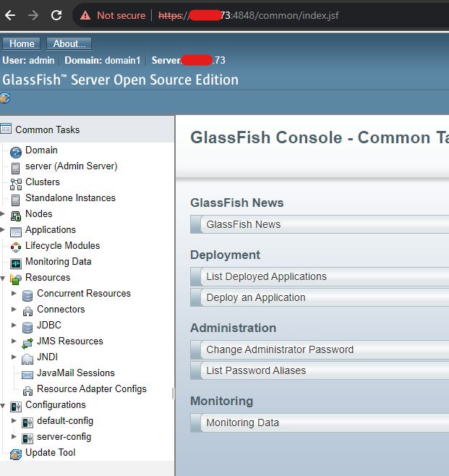The height and width of the screenshot is (476, 449).
Task: Click the Applications window icon
Action: [16, 232]
